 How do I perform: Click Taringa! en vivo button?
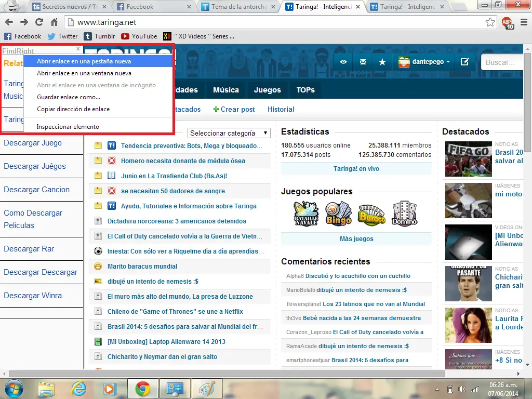(356, 169)
